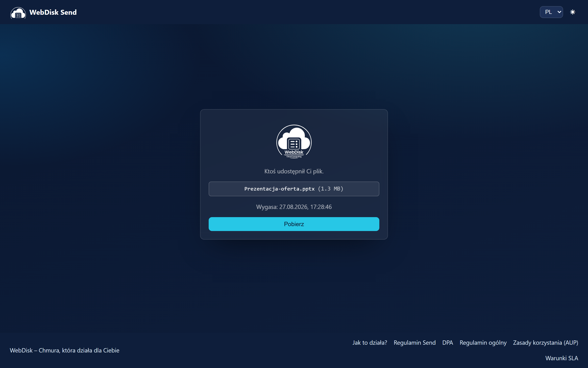Click the 'Ktoś udostępnił Ci plik.' text

(x=294, y=171)
